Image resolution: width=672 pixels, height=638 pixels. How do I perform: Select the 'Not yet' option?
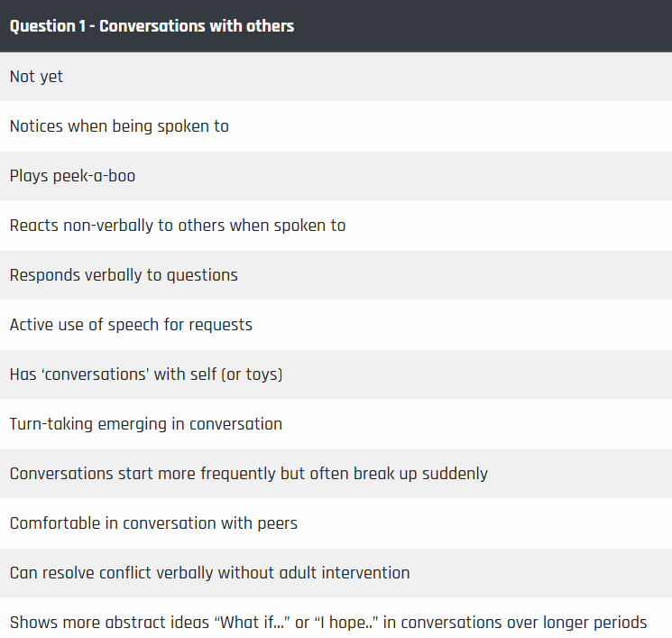[336, 77]
